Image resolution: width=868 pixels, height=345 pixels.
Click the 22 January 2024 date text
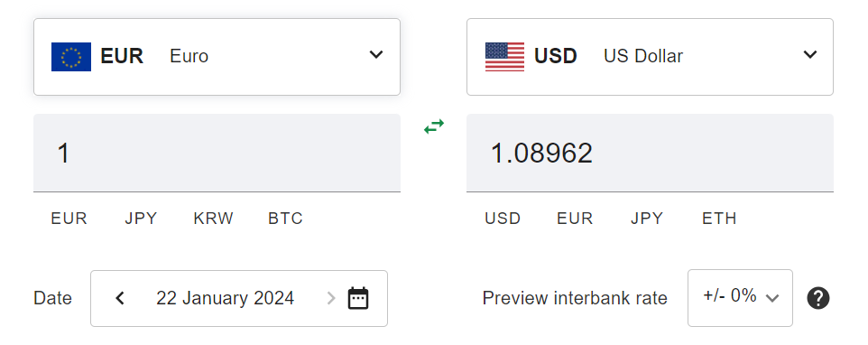point(226,298)
